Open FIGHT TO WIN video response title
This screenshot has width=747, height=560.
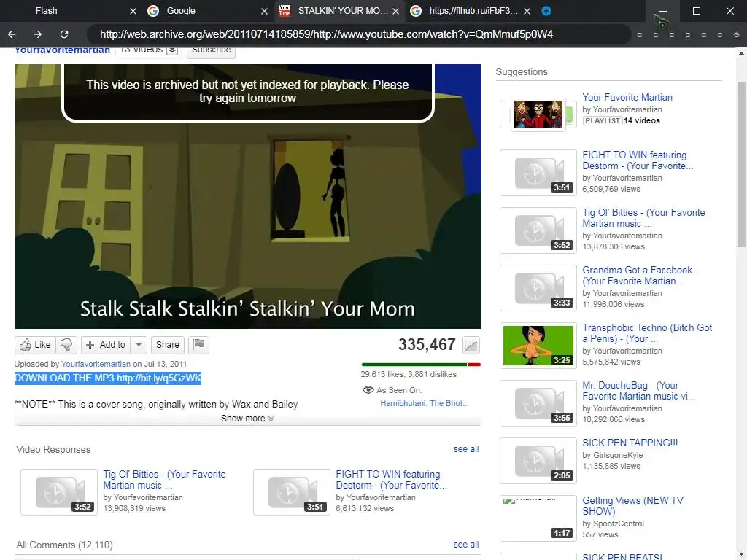click(391, 480)
